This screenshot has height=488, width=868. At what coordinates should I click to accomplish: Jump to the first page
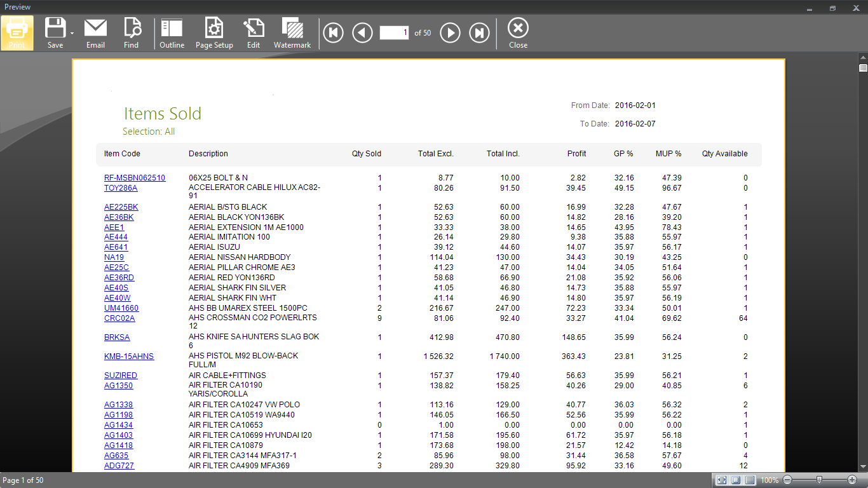[x=333, y=32]
